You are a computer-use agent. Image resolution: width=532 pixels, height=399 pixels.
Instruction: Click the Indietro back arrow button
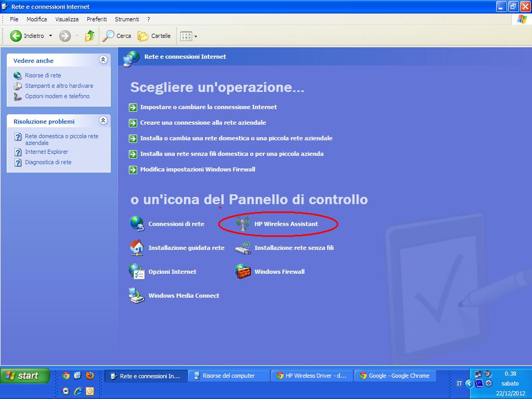point(27,36)
